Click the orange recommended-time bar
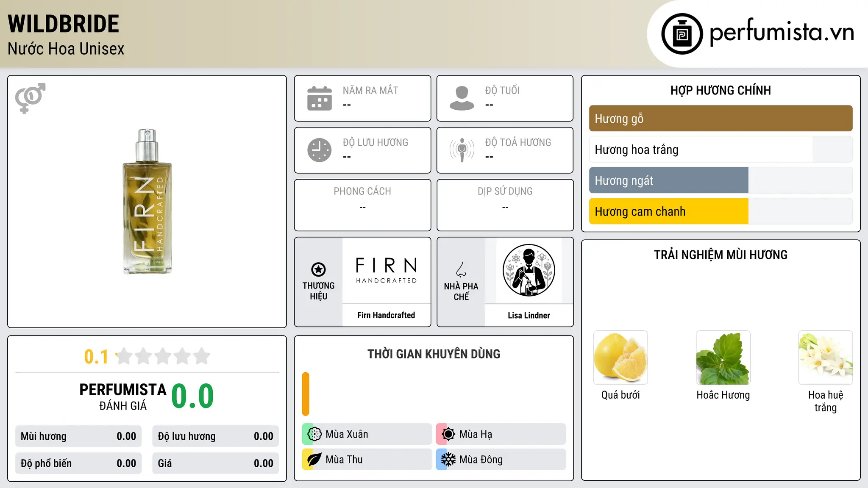The width and height of the screenshot is (868, 488). coord(306,394)
